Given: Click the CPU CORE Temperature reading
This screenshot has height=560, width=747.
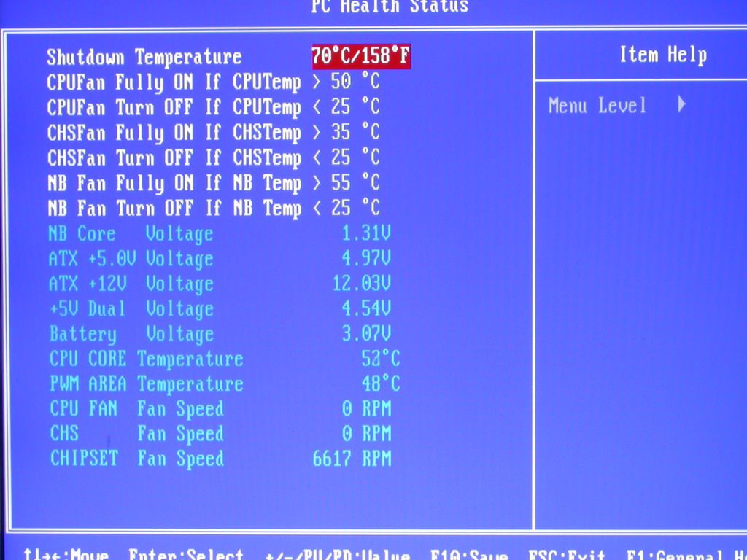Looking at the screenshot, I should click(x=380, y=359).
